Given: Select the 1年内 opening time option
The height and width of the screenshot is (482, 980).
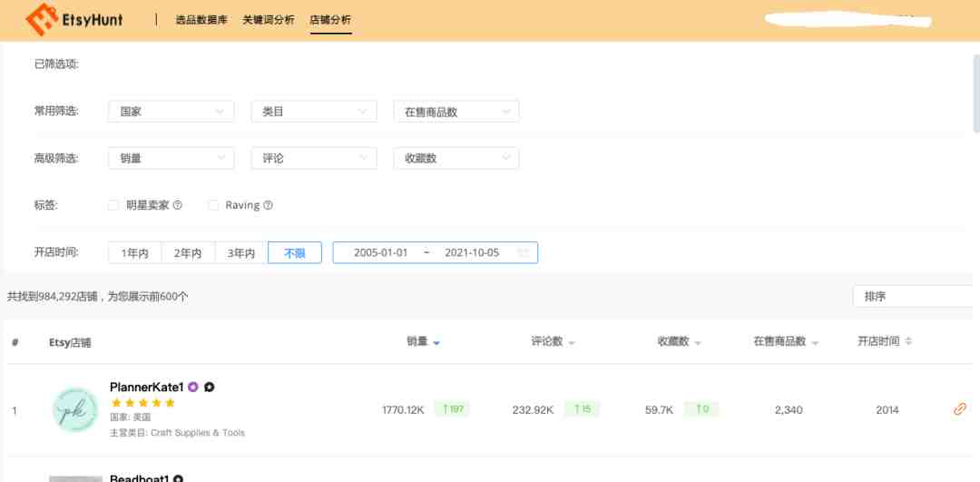Looking at the screenshot, I should point(135,252).
